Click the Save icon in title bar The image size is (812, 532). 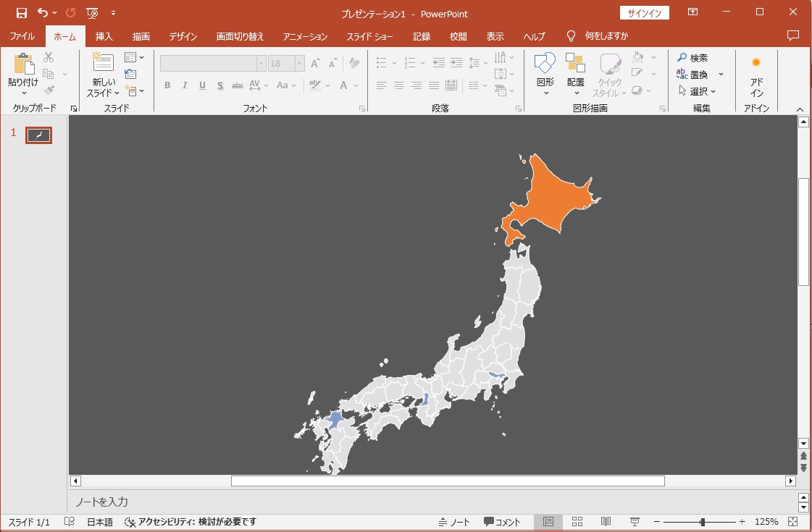coord(21,12)
